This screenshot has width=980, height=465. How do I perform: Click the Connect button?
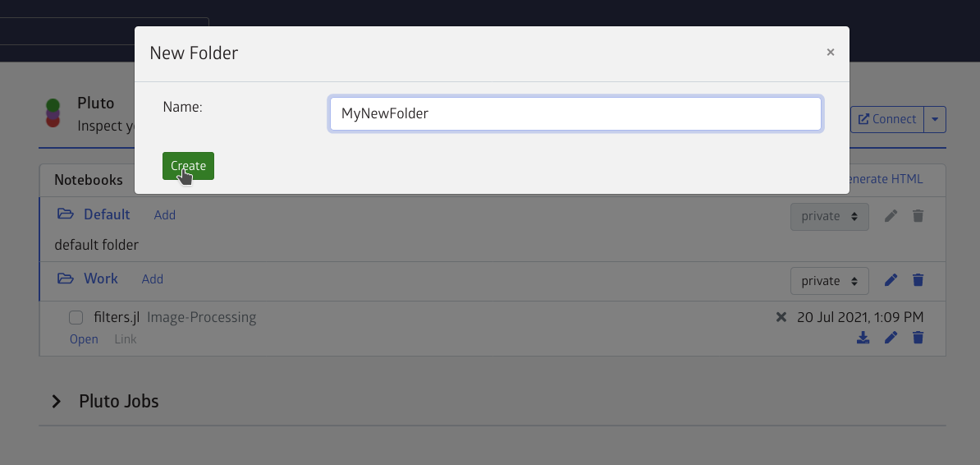887,119
